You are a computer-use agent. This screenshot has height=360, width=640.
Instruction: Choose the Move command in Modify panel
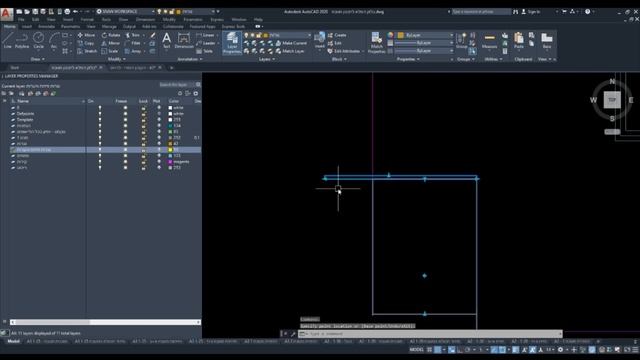86,35
